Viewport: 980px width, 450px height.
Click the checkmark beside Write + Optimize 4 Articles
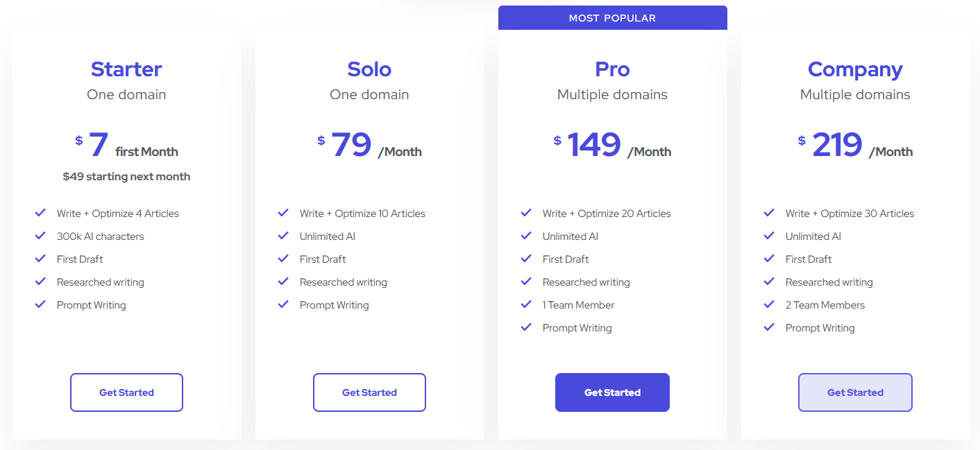tap(40, 214)
